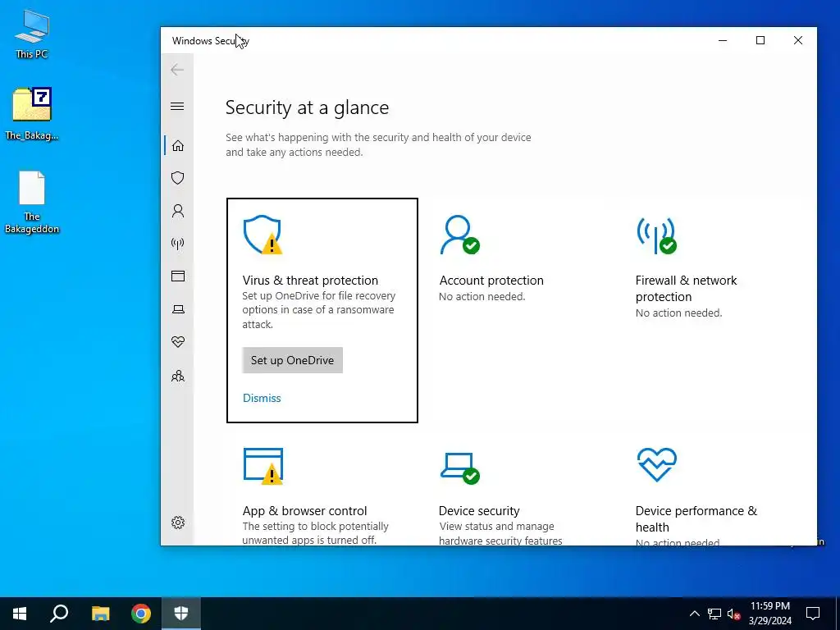Open Firewall & network antenna icon in sidebar
Image resolution: width=840 pixels, height=630 pixels.
pos(178,244)
